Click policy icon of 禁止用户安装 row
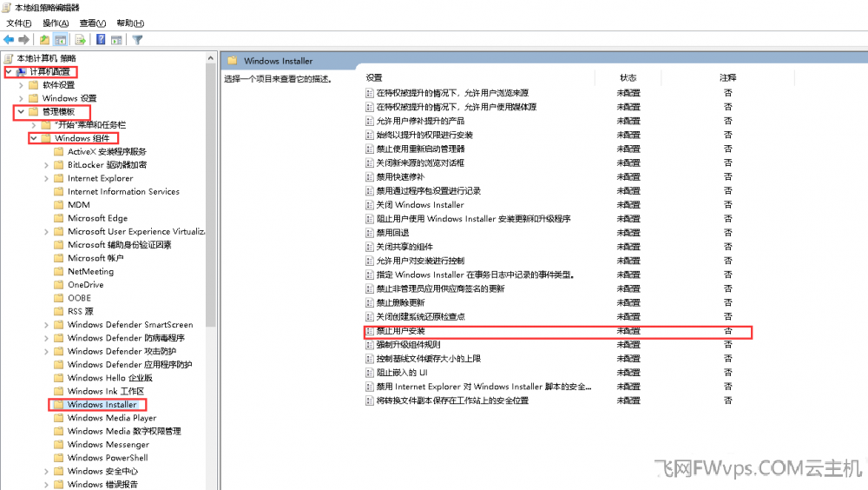 click(369, 331)
